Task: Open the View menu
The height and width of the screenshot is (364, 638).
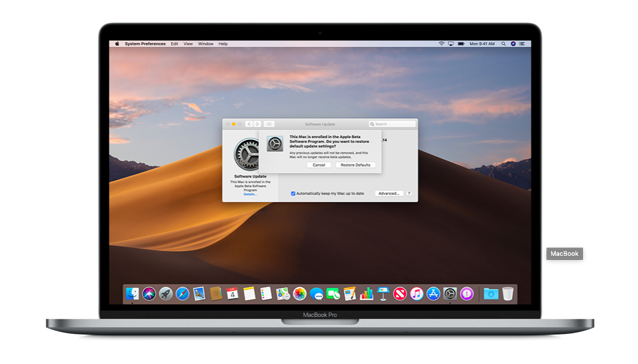Action: coord(188,43)
